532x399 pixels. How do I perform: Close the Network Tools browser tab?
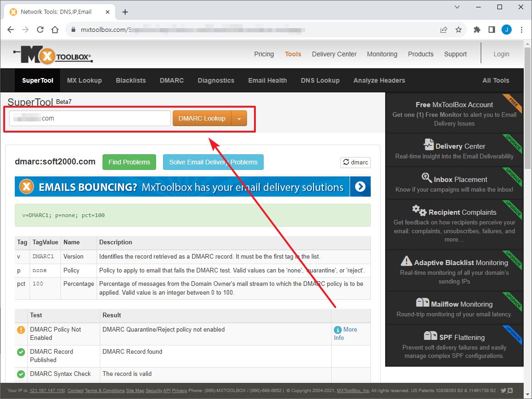[x=108, y=12]
